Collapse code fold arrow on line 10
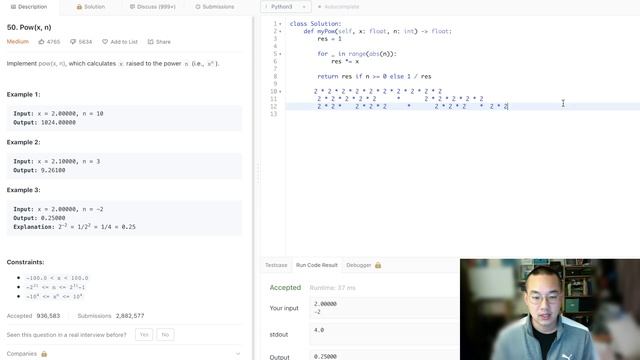Screen dimensions: 640x360 pyautogui.click(x=280, y=91)
